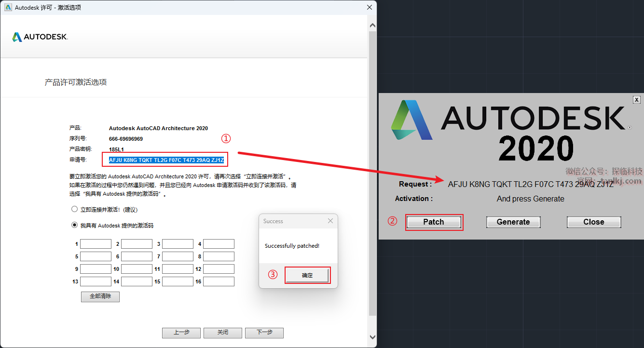Click the serial number 666-69696969
This screenshot has height=348, width=644.
[x=126, y=139]
